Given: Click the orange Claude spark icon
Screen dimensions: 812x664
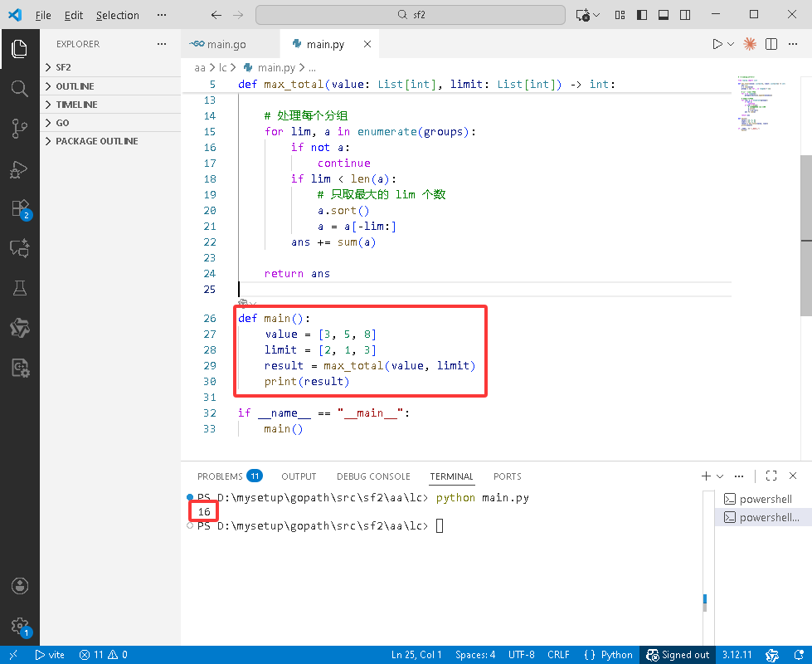Looking at the screenshot, I should coord(749,44).
